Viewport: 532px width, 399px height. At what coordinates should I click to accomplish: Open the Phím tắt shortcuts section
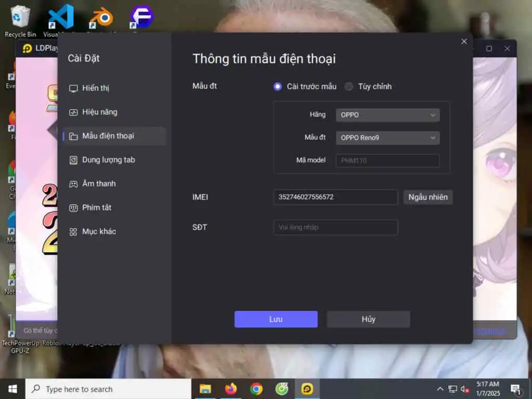pyautogui.click(x=114, y=208)
